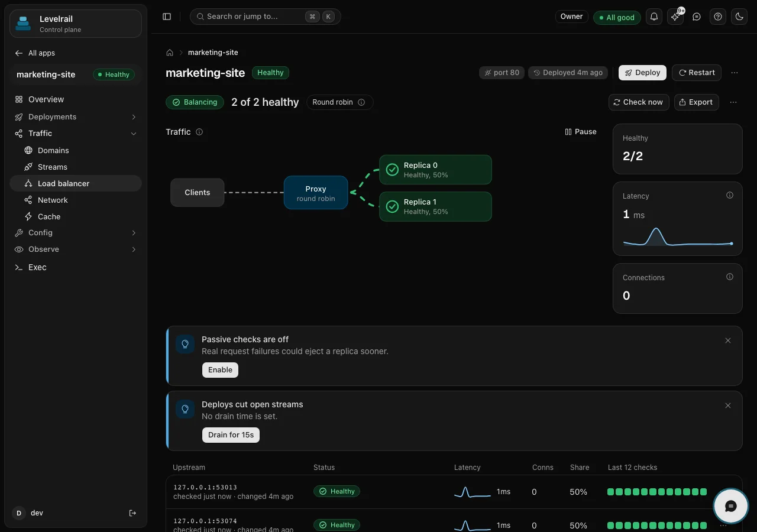Click Drain for 15s
The height and width of the screenshot is (532, 757).
click(231, 435)
